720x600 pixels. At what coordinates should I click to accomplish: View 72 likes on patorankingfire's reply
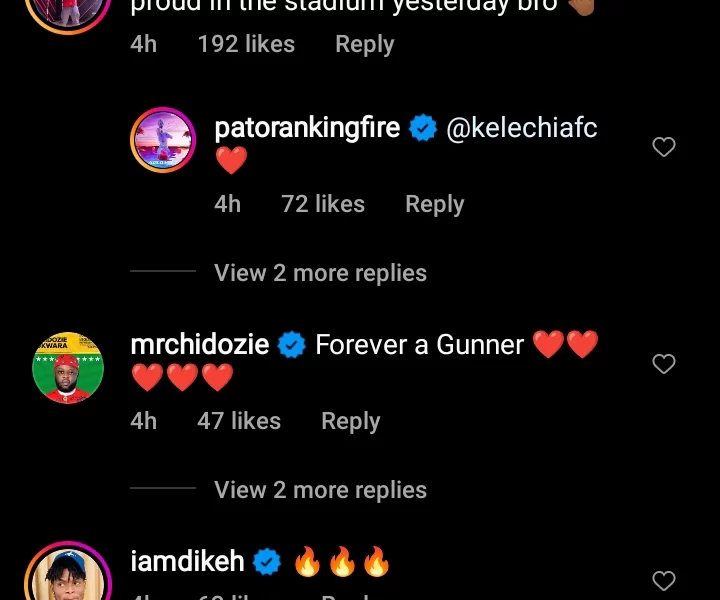pos(323,204)
